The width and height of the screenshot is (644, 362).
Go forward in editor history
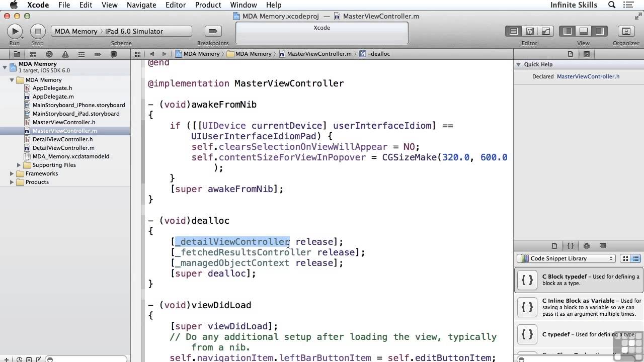pyautogui.click(x=164, y=54)
